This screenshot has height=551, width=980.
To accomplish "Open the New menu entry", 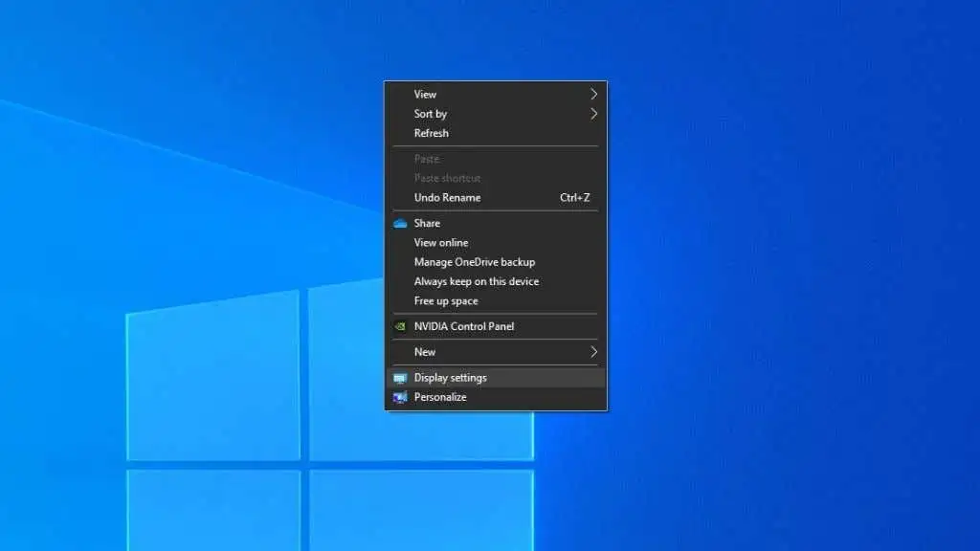I will pos(496,352).
